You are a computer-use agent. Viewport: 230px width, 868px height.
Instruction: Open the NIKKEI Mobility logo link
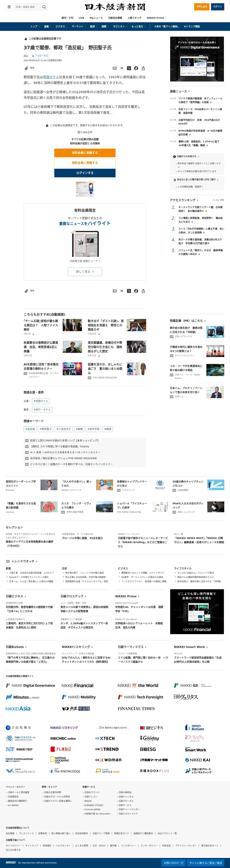[x=79, y=697]
